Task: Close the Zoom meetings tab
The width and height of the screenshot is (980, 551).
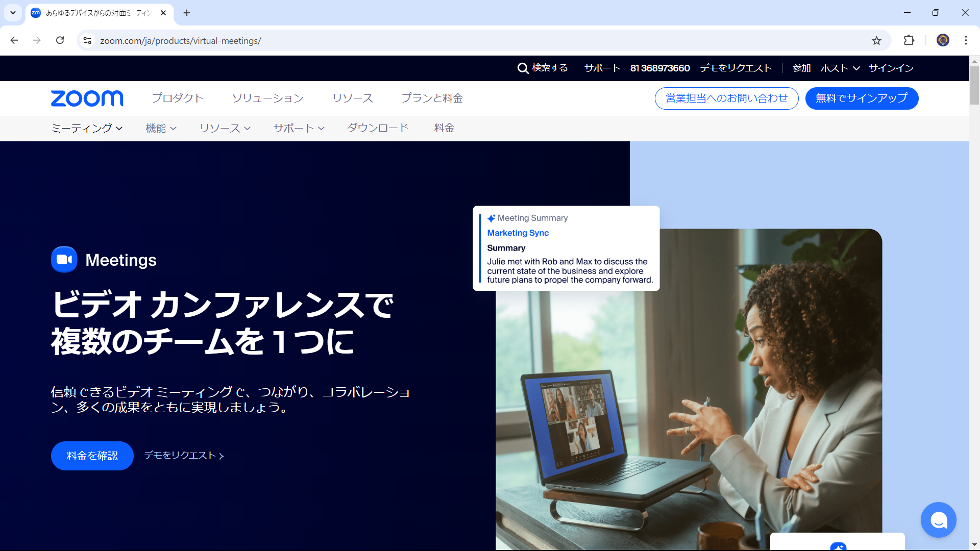Action: pyautogui.click(x=163, y=13)
